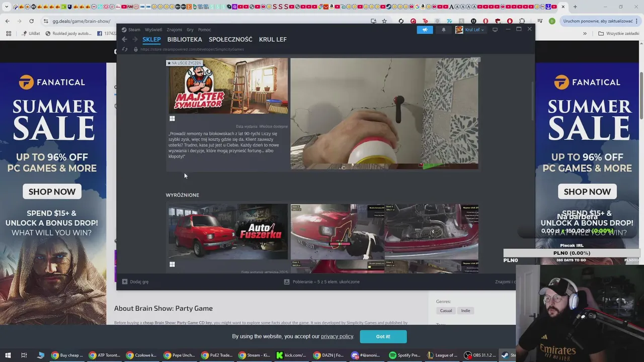Open League of Legends from taskbar
This screenshot has width=644, height=362.
click(x=442, y=355)
